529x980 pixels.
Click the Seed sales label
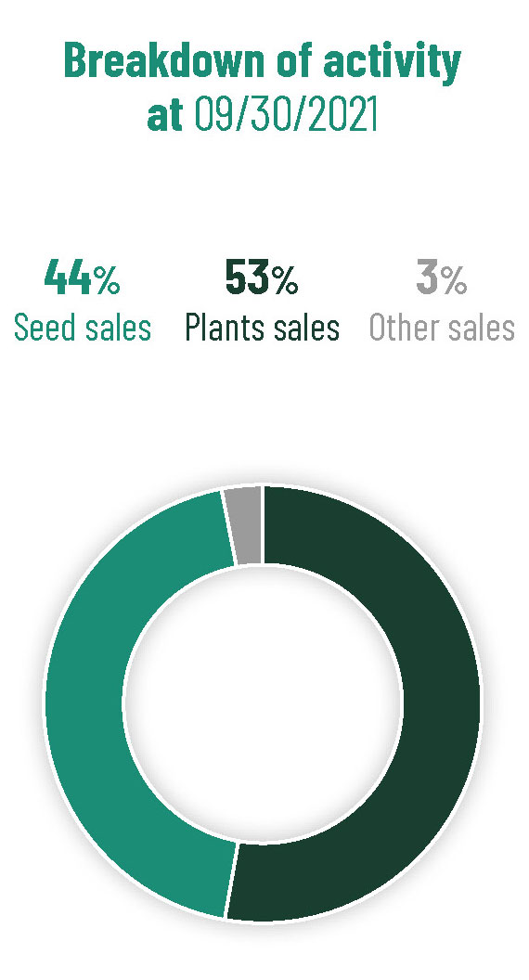click(x=83, y=328)
